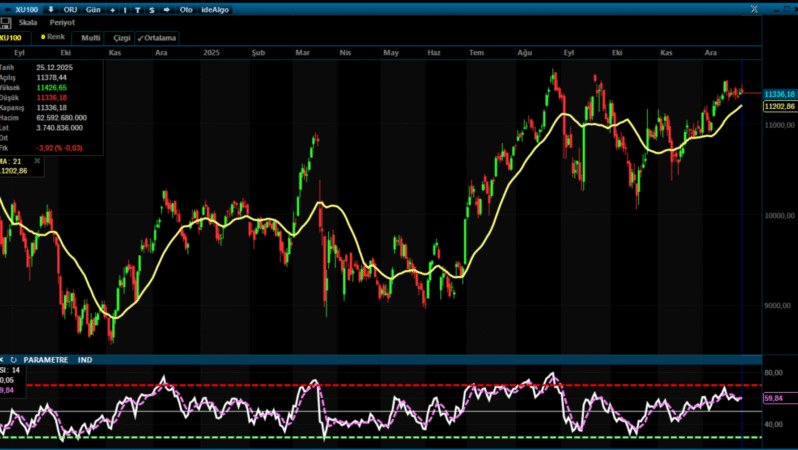Open the Skala menu
The height and width of the screenshot is (450, 798).
pyautogui.click(x=28, y=22)
